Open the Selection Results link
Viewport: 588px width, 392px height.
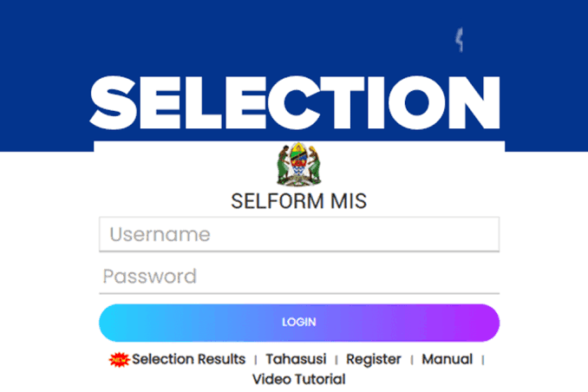[x=188, y=359]
